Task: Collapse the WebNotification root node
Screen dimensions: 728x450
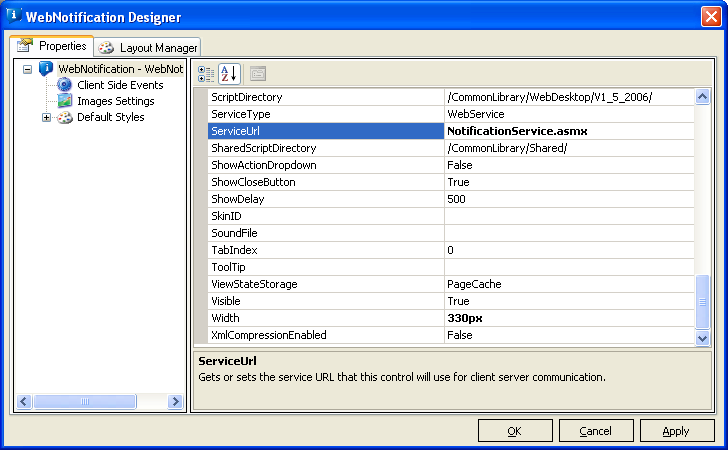Action: [27, 69]
